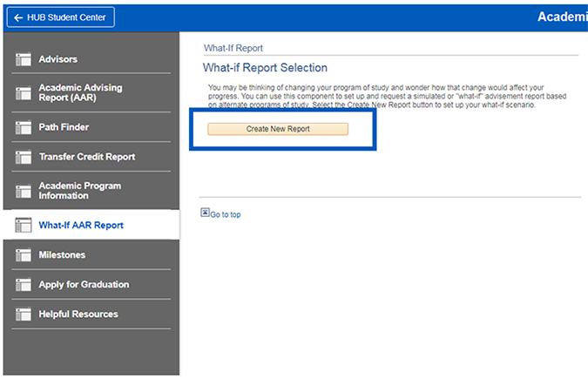Select the Milestones sidebar icon
The width and height of the screenshot is (588, 379).
pyautogui.click(x=24, y=255)
